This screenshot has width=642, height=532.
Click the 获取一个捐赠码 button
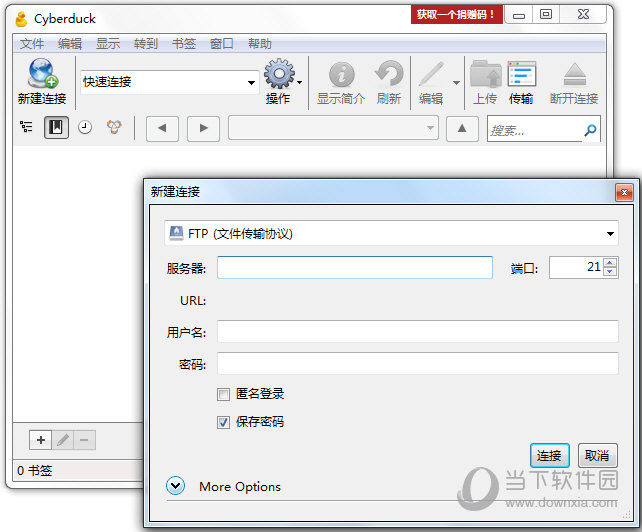tap(457, 15)
